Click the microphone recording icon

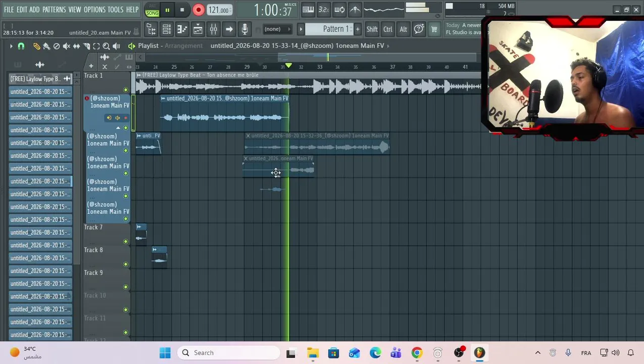pos(245,29)
